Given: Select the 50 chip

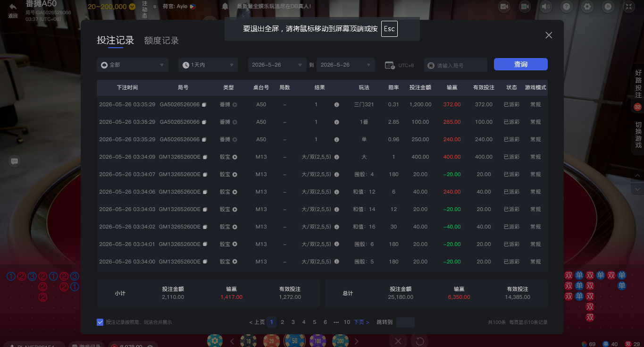Looking at the screenshot, I should pos(294,340).
